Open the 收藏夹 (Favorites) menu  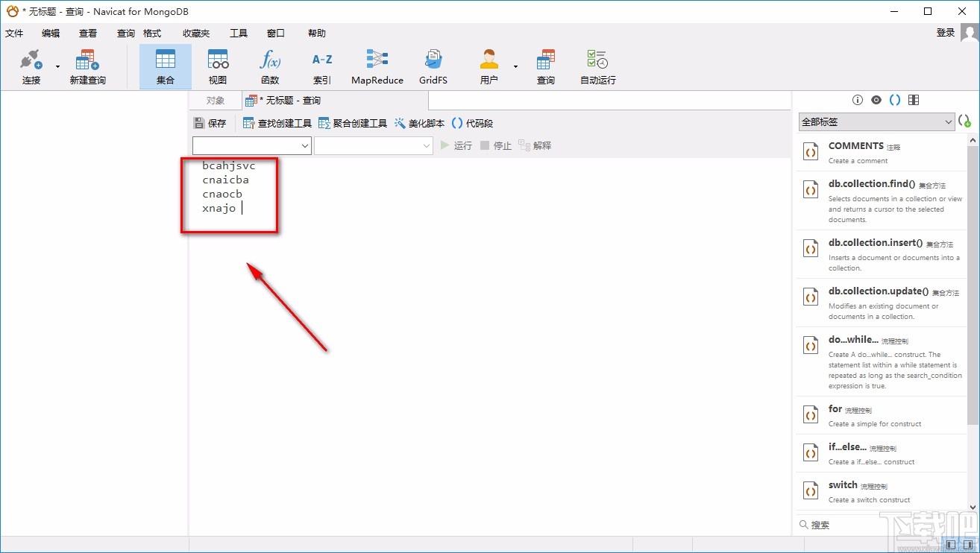click(196, 34)
